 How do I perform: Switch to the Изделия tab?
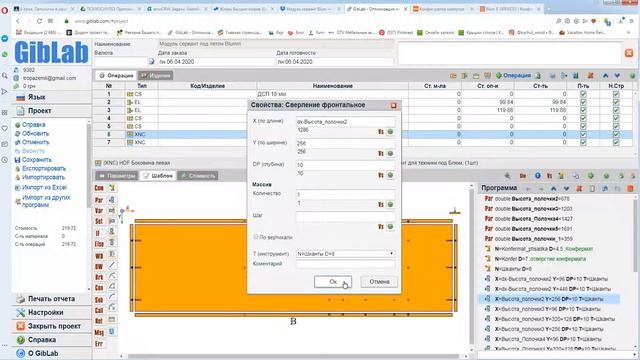(x=156, y=76)
